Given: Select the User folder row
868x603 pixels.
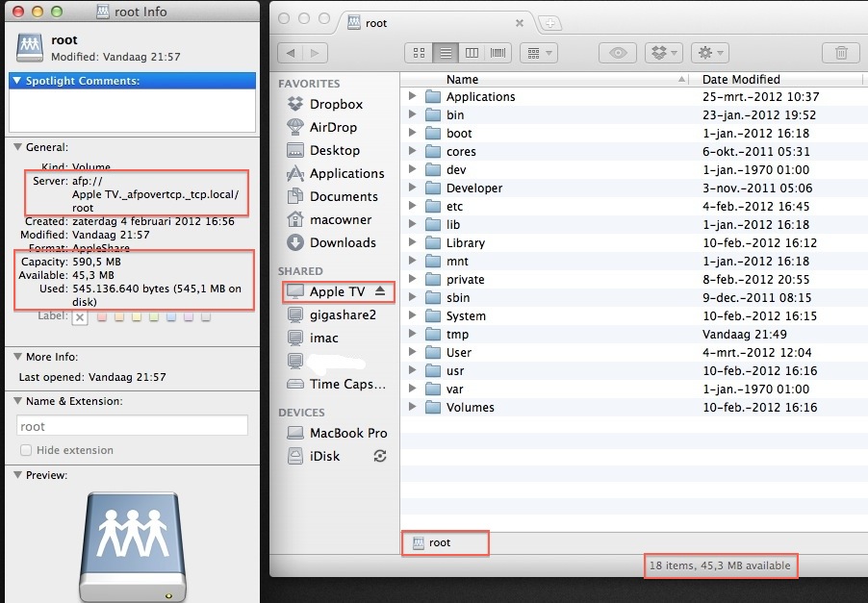Looking at the screenshot, I should (634, 352).
